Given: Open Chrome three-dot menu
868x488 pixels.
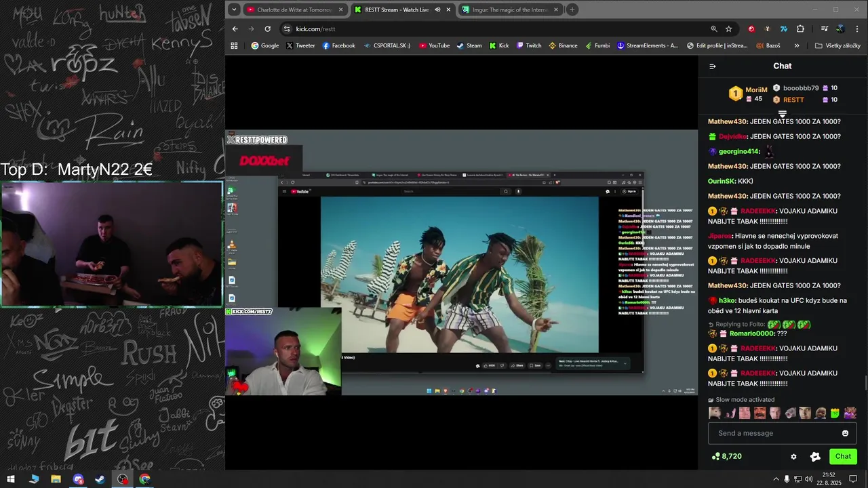Looking at the screenshot, I should (857, 29).
